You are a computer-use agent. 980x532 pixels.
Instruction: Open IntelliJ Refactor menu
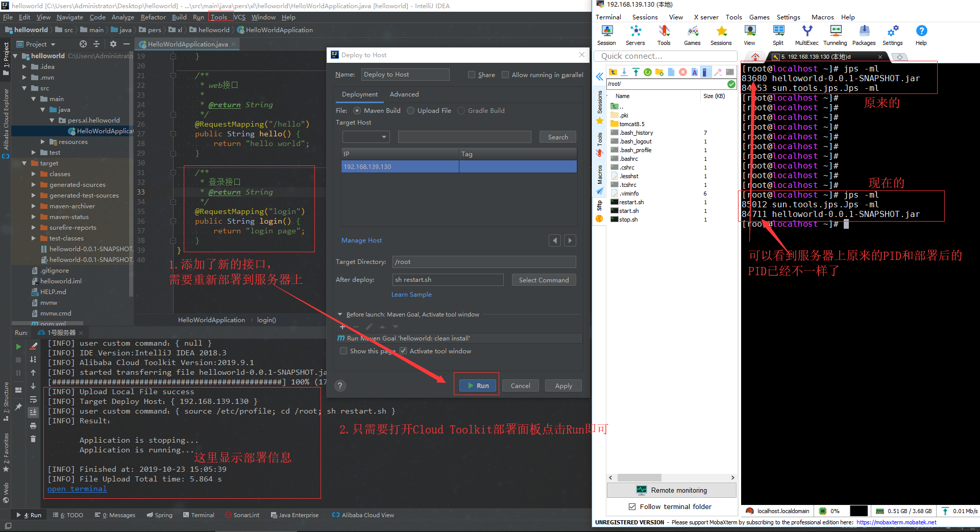pyautogui.click(x=153, y=17)
